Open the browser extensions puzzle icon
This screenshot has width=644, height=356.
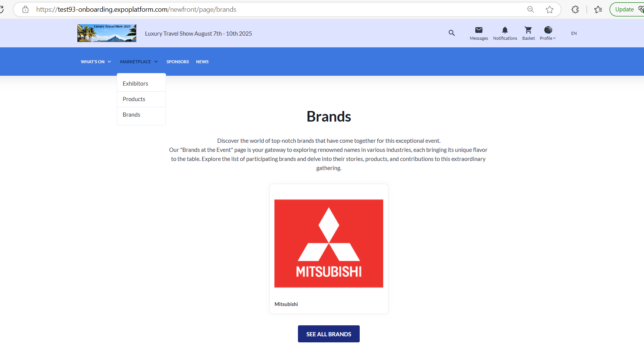(x=575, y=9)
